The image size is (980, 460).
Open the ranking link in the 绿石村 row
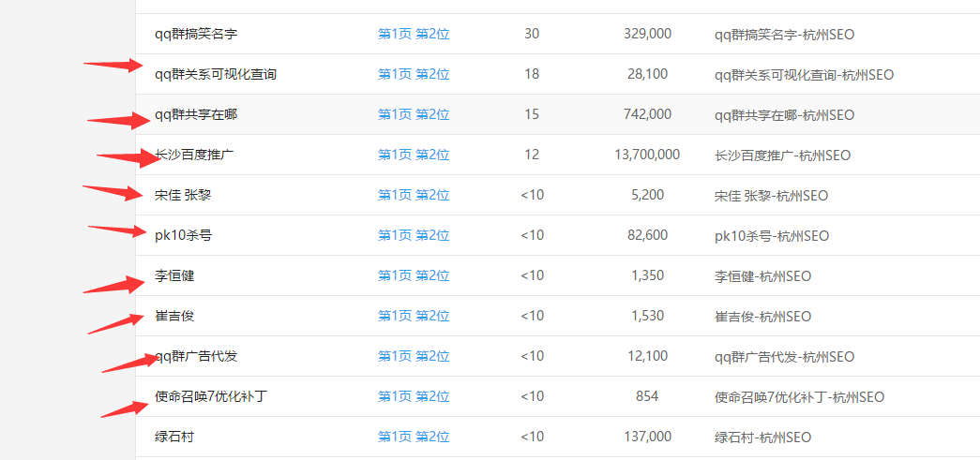(414, 438)
